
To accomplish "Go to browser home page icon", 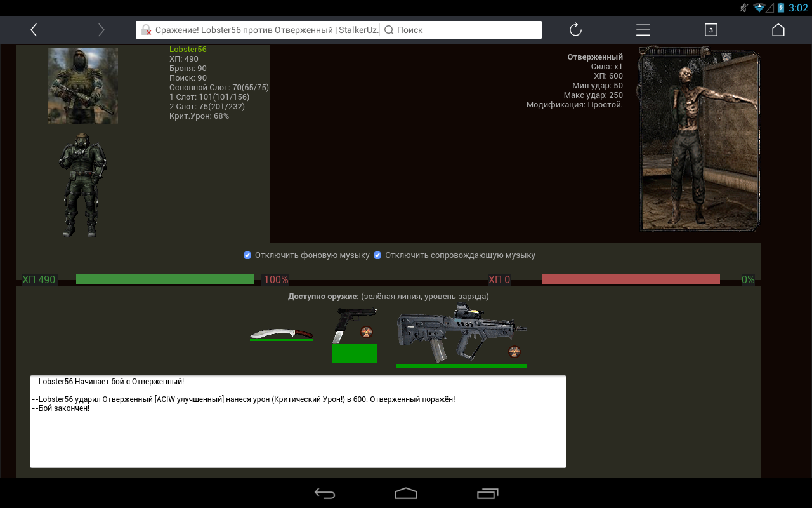I will (778, 30).
